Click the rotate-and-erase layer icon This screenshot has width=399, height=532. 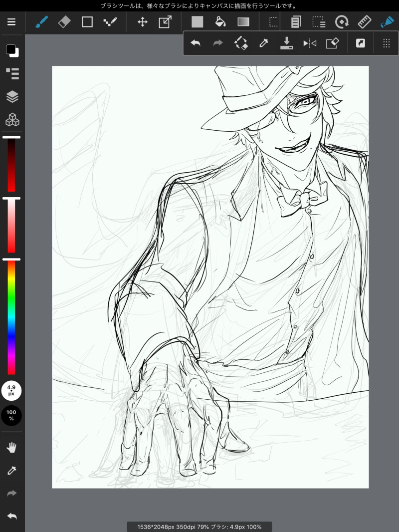[x=241, y=43]
